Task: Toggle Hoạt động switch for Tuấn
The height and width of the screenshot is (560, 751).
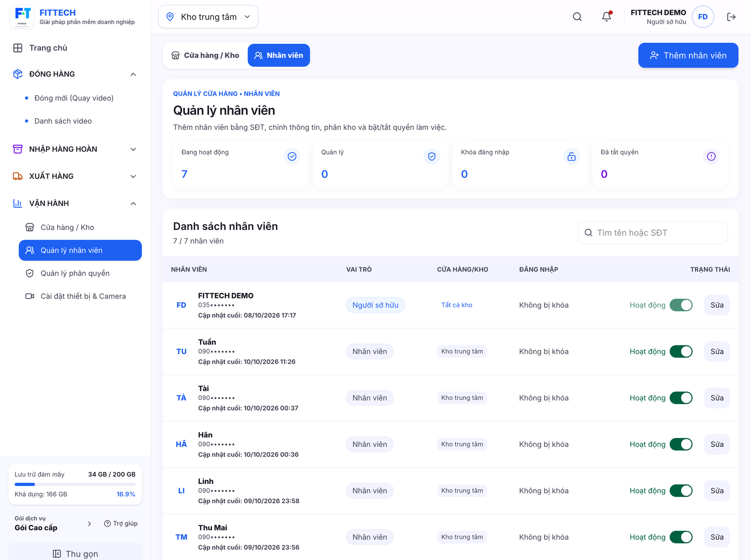Action: [x=681, y=352]
